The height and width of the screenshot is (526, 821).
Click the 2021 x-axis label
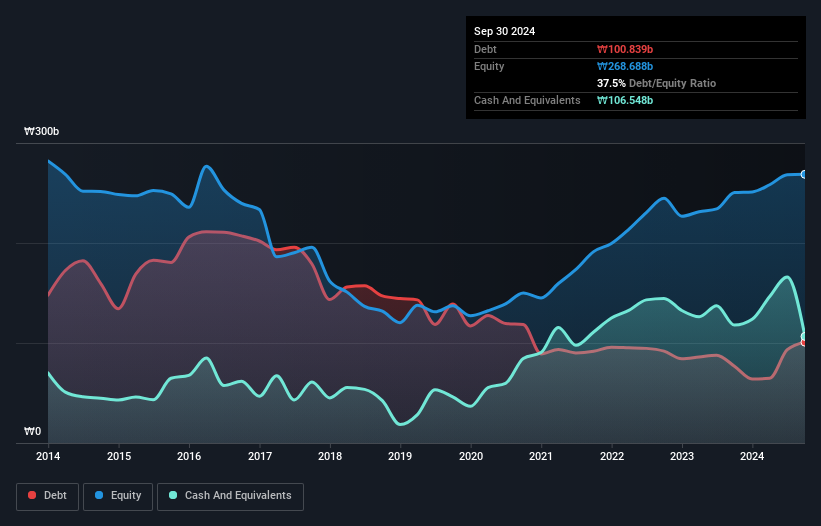(541, 456)
